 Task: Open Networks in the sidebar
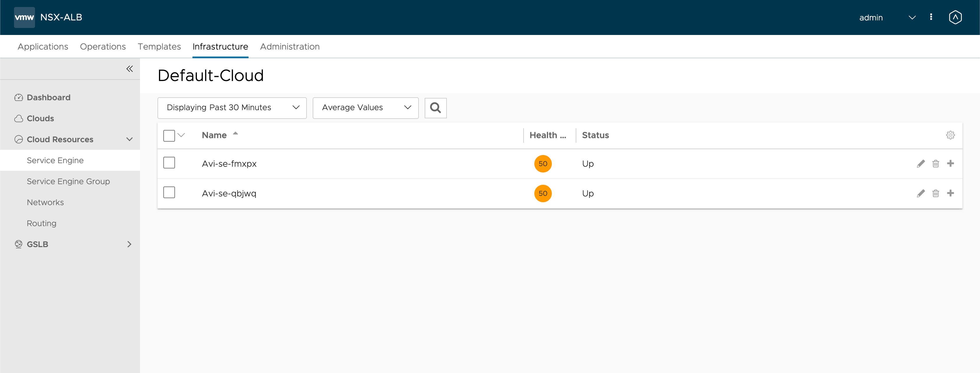click(45, 202)
